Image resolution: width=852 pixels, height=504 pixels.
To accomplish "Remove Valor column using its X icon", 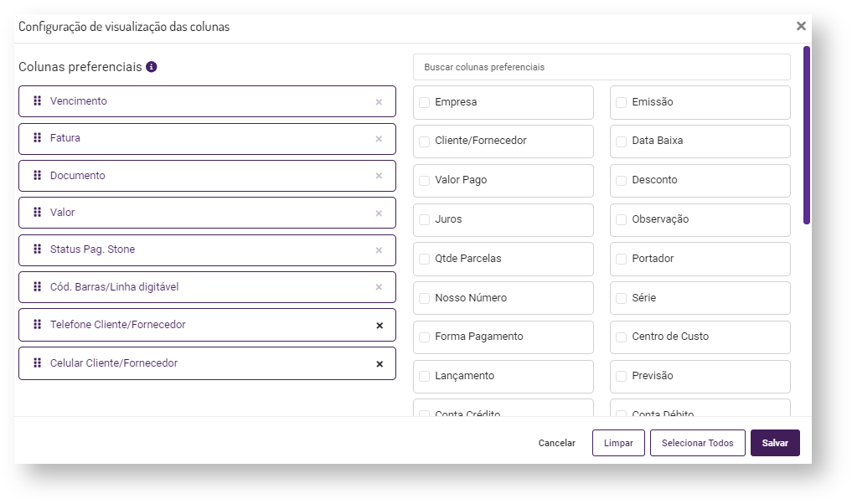I will (379, 213).
